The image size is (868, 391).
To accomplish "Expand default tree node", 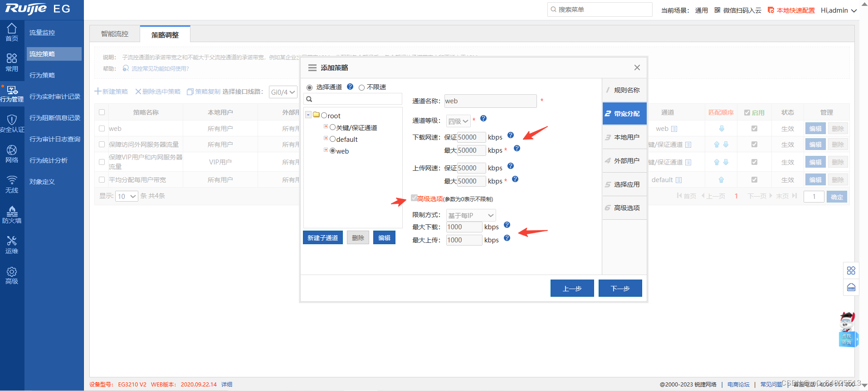I will coord(326,138).
